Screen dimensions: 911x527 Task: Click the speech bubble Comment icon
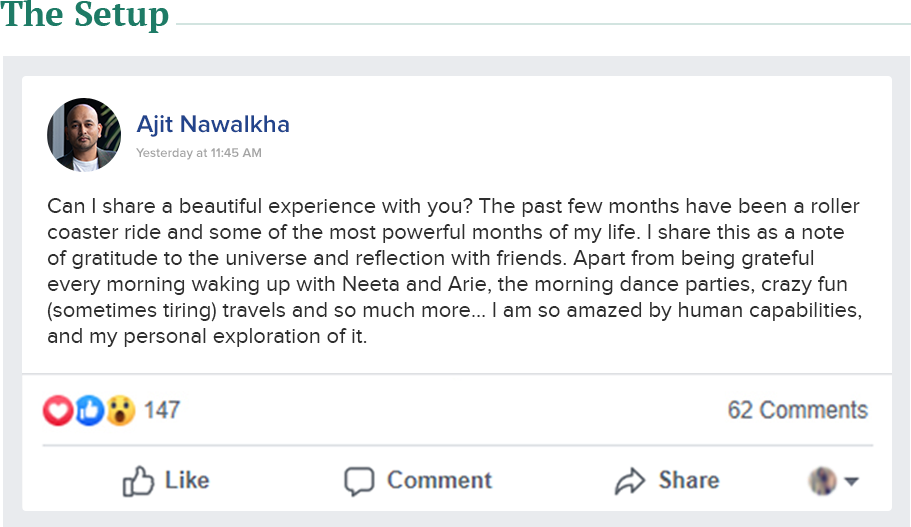359,481
